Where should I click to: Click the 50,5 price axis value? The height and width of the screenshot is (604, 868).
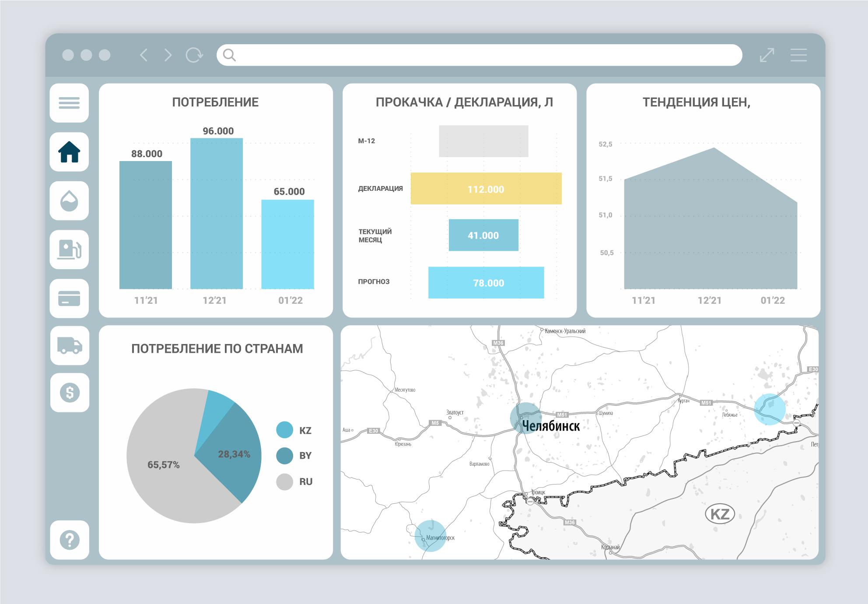(x=606, y=253)
